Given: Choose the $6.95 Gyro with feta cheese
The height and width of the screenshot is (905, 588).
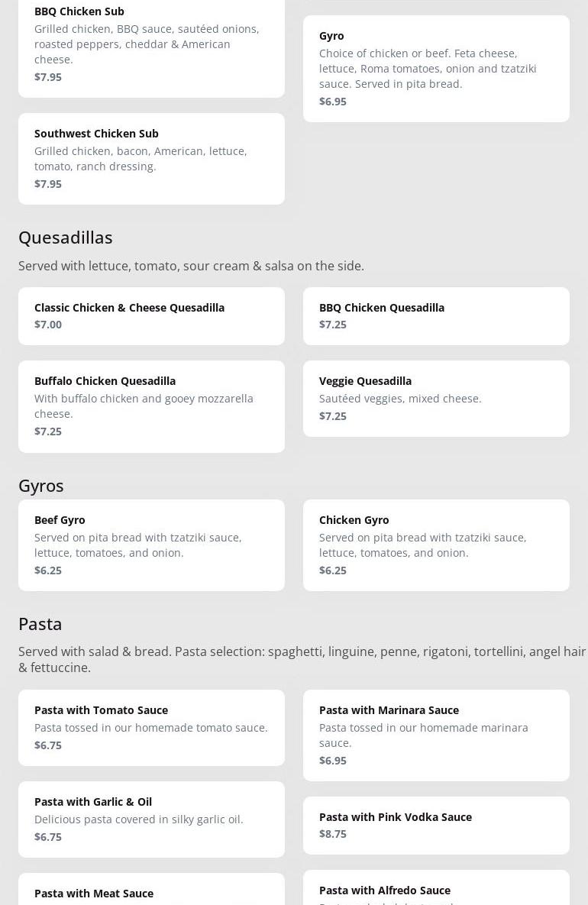Looking at the screenshot, I should 436,68.
